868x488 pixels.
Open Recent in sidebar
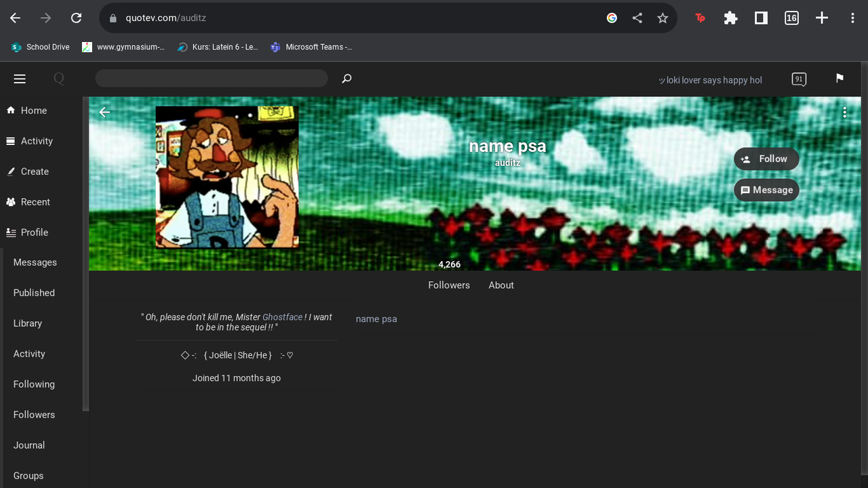pos(28,202)
